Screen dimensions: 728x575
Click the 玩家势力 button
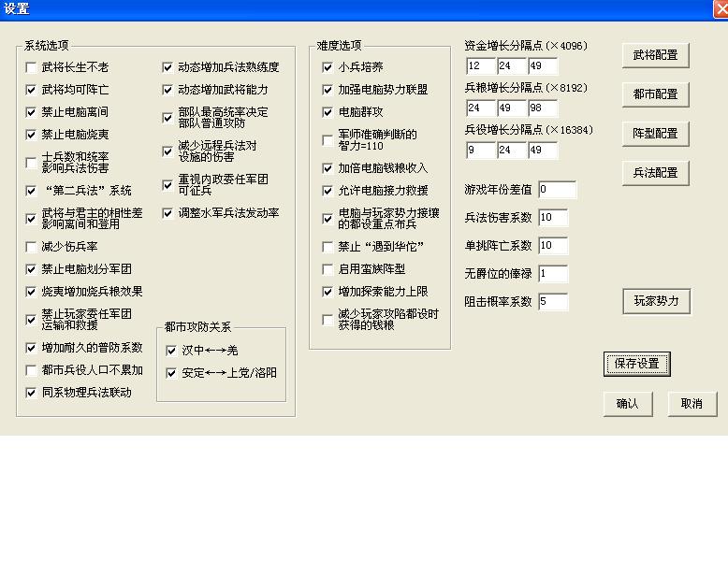(655, 301)
